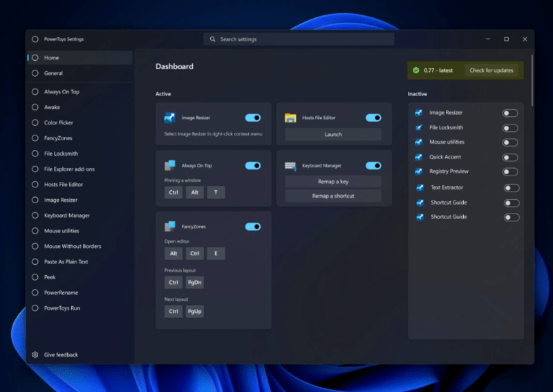
Task: Click the icon beside Quick Accent
Action: 419,157
